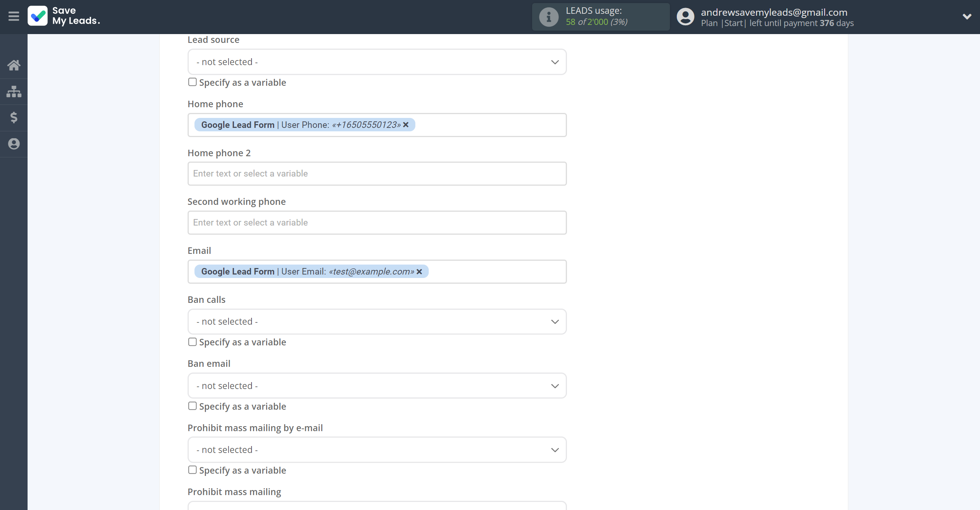
Task: Click the LEADS usage 58 of 2'000 text
Action: [x=596, y=22]
